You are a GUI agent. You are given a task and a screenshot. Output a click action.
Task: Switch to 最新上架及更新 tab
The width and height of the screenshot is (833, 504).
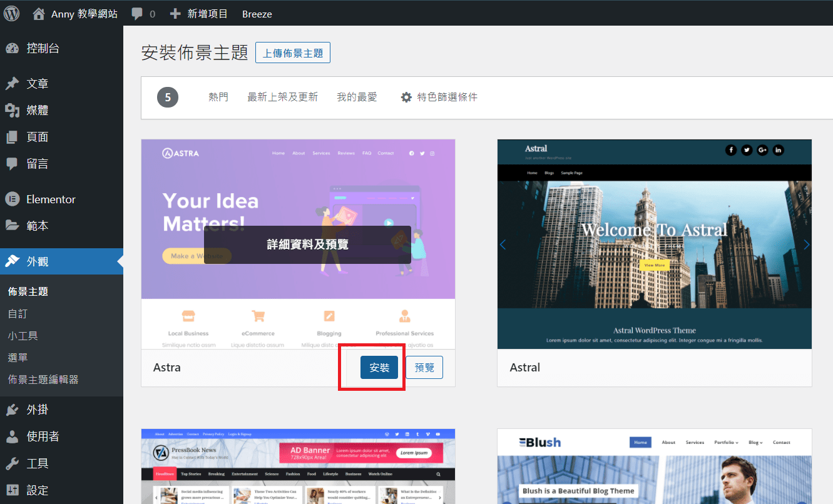click(283, 97)
